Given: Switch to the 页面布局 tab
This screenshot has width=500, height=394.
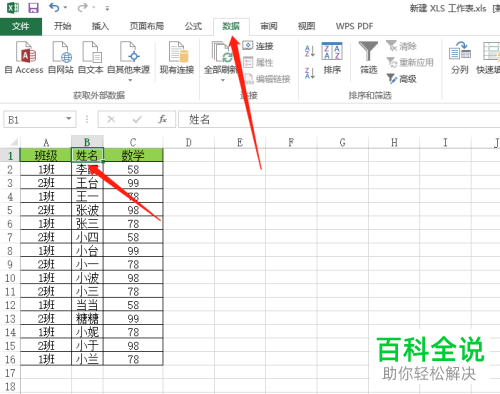Looking at the screenshot, I should [x=147, y=26].
